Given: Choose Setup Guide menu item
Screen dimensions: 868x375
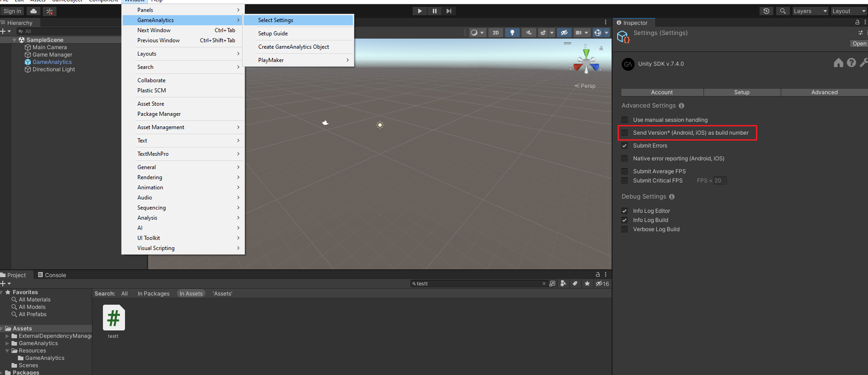Looking at the screenshot, I should pyautogui.click(x=298, y=34).
